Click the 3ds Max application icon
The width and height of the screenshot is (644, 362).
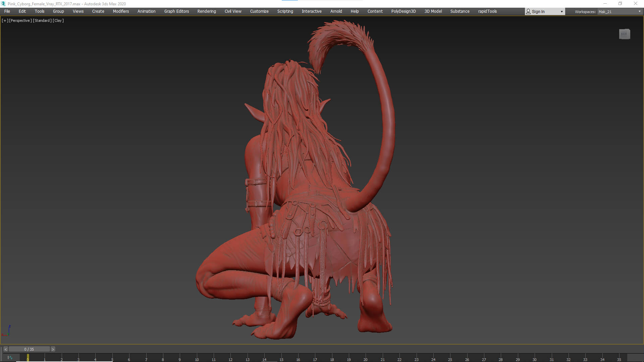[x=4, y=4]
